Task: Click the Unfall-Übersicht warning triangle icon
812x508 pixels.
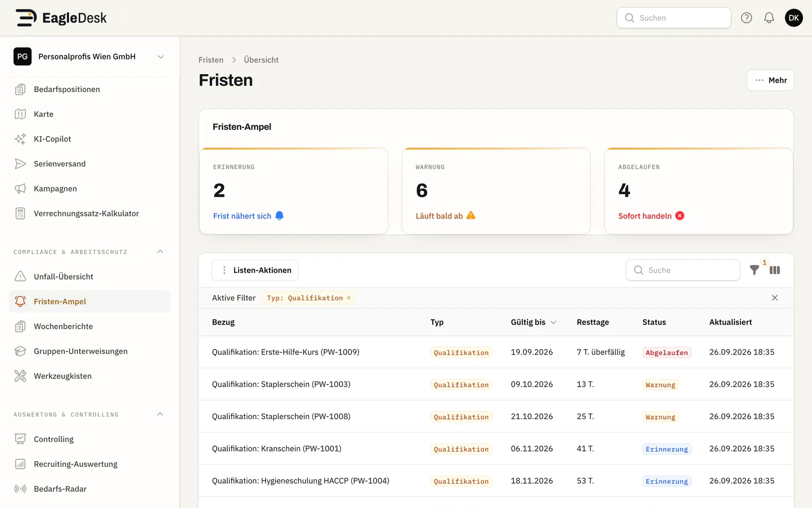Action: tap(20, 277)
